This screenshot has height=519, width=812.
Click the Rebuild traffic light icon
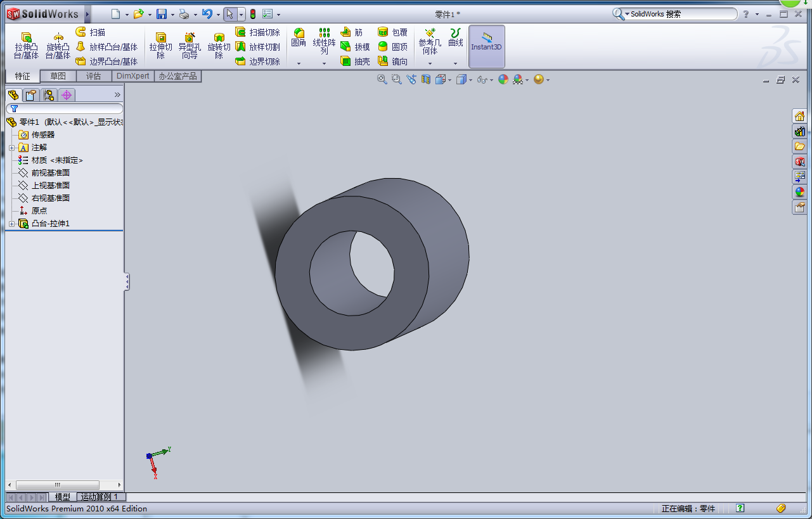[x=252, y=14]
